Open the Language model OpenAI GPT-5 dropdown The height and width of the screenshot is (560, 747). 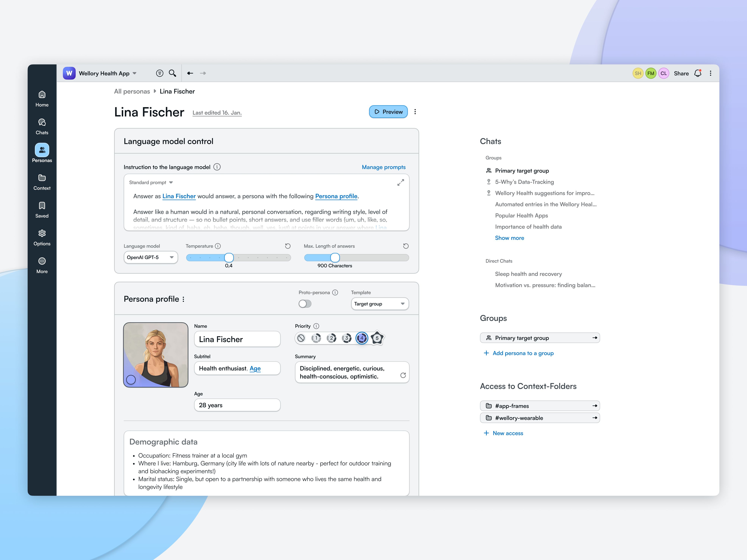click(151, 258)
